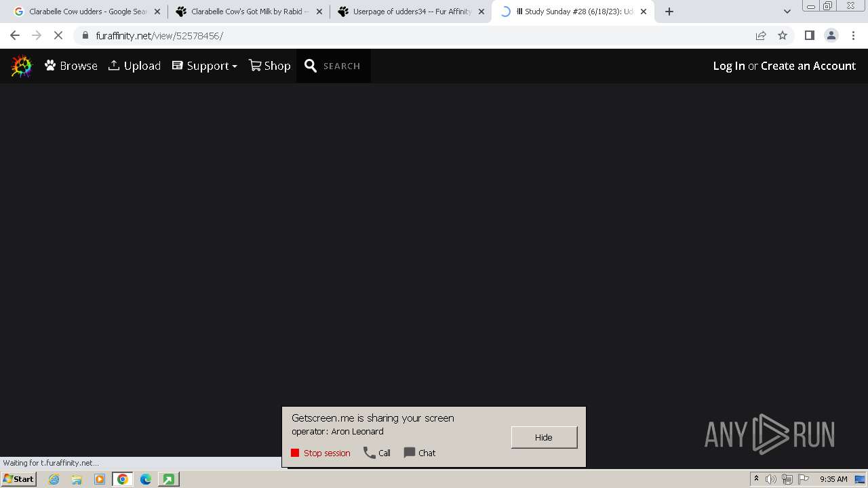Click the green Getscreen taskbar icon
This screenshot has width=868, height=488.
[168, 479]
